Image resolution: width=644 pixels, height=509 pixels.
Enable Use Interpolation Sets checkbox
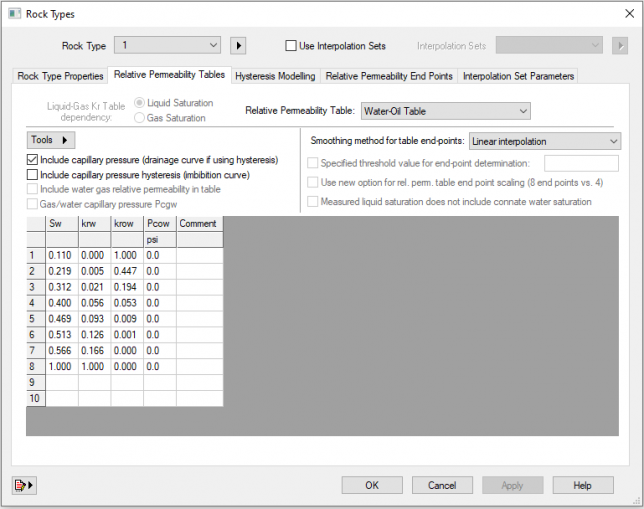point(292,46)
